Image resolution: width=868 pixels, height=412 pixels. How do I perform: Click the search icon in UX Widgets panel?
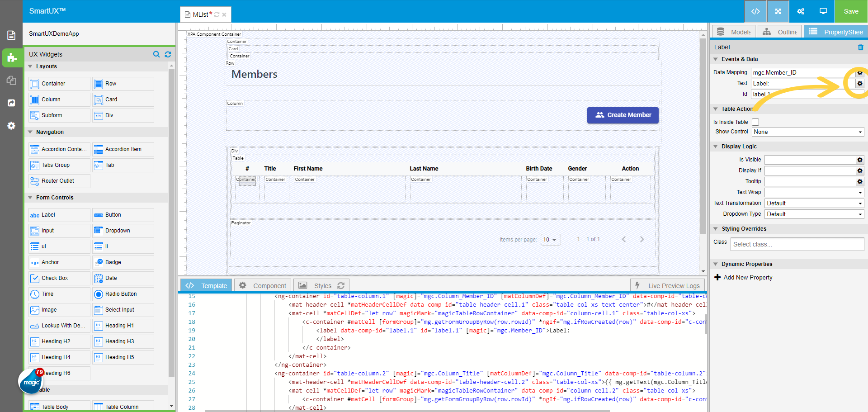coord(156,54)
